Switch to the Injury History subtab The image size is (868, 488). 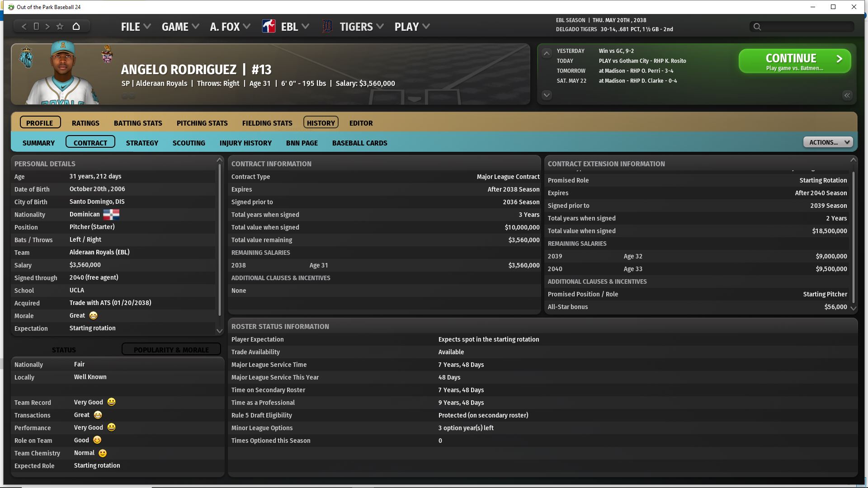(x=245, y=143)
